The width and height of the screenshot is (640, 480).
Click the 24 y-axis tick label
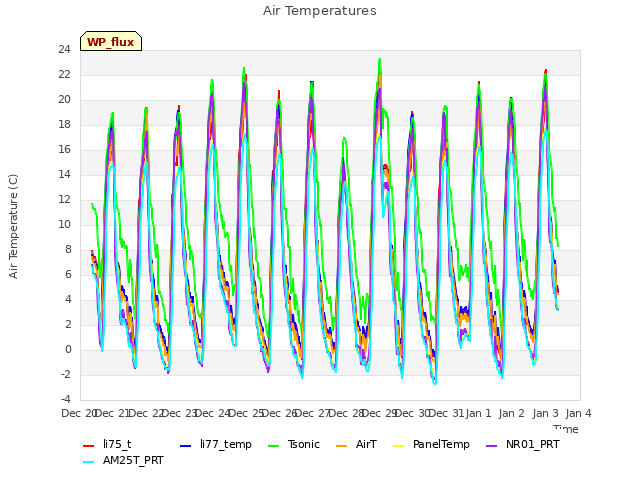pyautogui.click(x=64, y=50)
